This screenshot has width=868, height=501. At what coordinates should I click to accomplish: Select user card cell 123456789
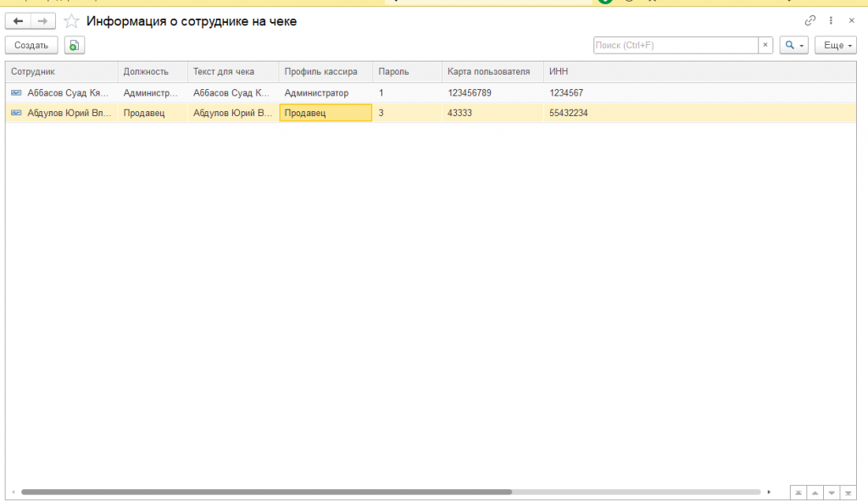point(492,93)
